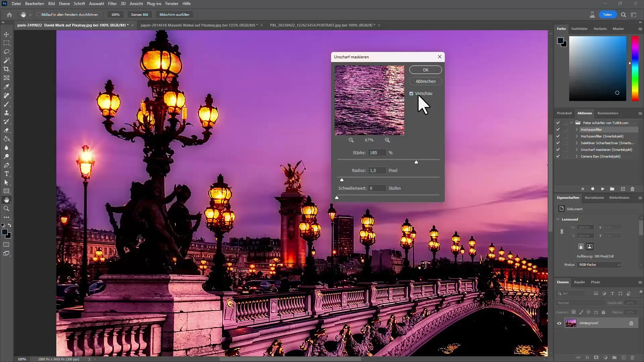Collapse the Leinwand section
The image size is (644, 362).
(558, 220)
